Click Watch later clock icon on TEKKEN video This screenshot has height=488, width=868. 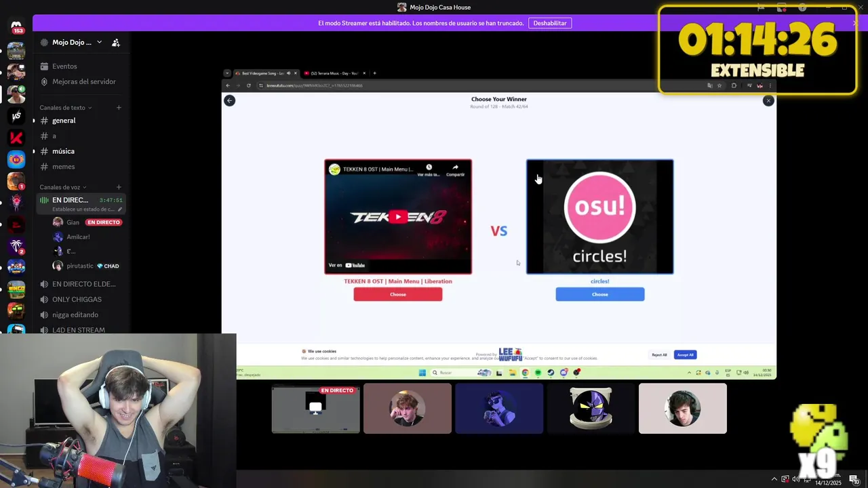429,169
